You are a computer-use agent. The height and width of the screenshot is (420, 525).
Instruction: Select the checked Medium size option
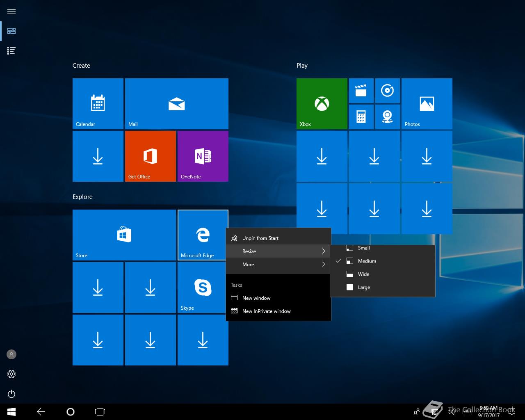click(x=383, y=261)
